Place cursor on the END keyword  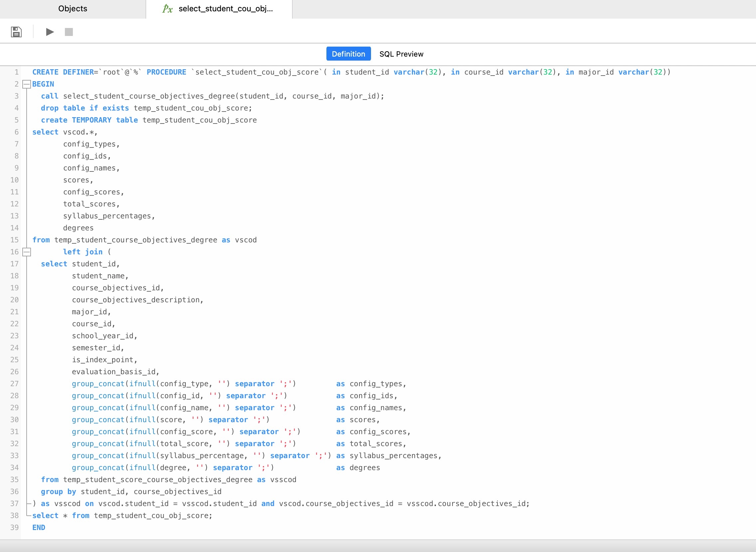tap(39, 527)
